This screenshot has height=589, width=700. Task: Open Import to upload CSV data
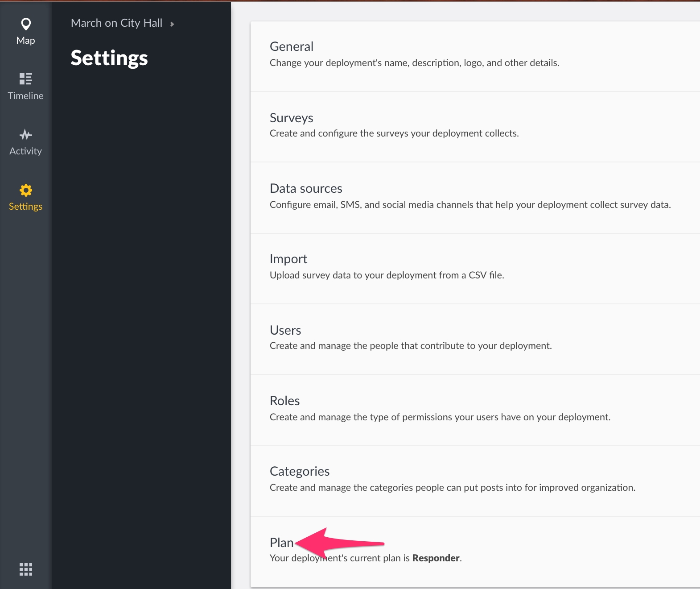288,259
